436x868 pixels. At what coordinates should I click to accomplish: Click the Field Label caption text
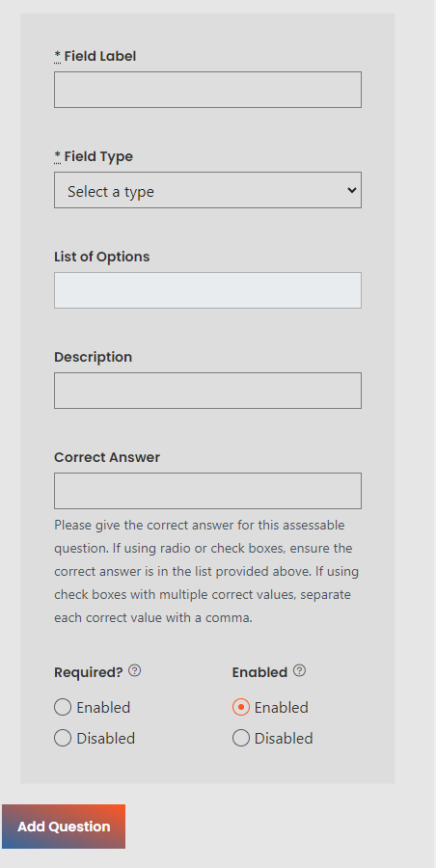[x=99, y=56]
